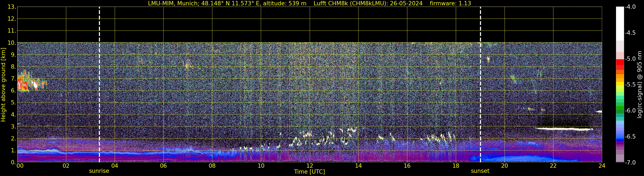Click the "Height above ground [km]" axis label
This screenshot has width=644, height=176.
pyautogui.click(x=3, y=85)
